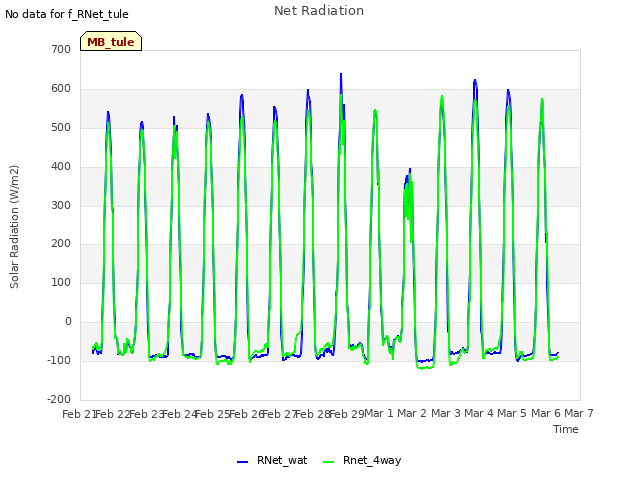Click the Mar 5 x-axis tick label
This screenshot has height=480, width=640.
512,413
